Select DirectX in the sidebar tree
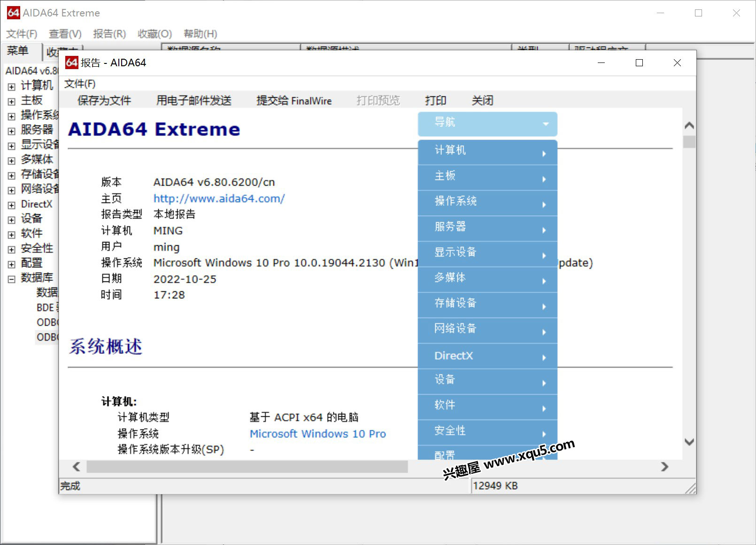756x545 pixels. 37,204
